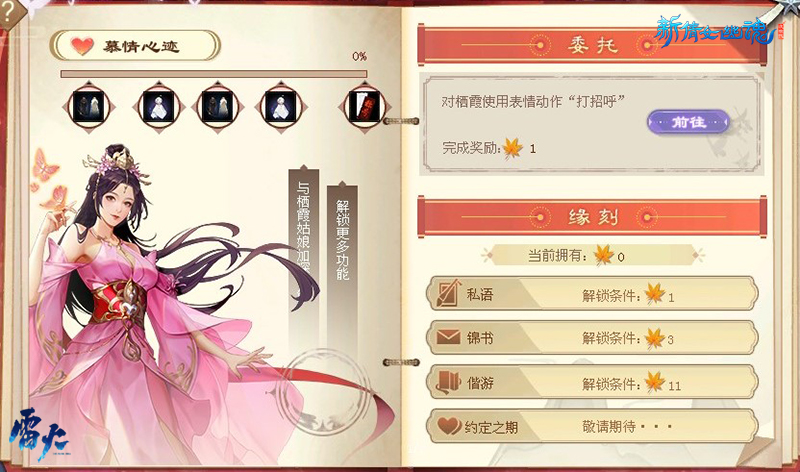800x472 pixels.
Task: Click the 私语 note pencil icon
Action: [x=448, y=293]
